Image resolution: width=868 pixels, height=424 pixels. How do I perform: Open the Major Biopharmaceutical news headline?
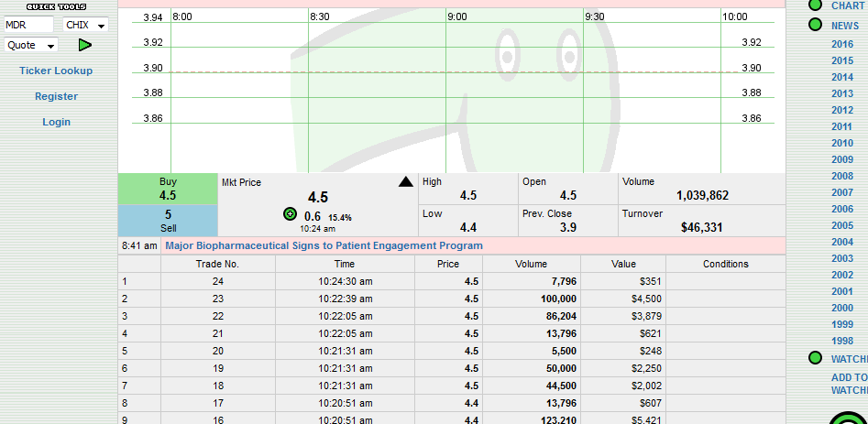point(324,245)
